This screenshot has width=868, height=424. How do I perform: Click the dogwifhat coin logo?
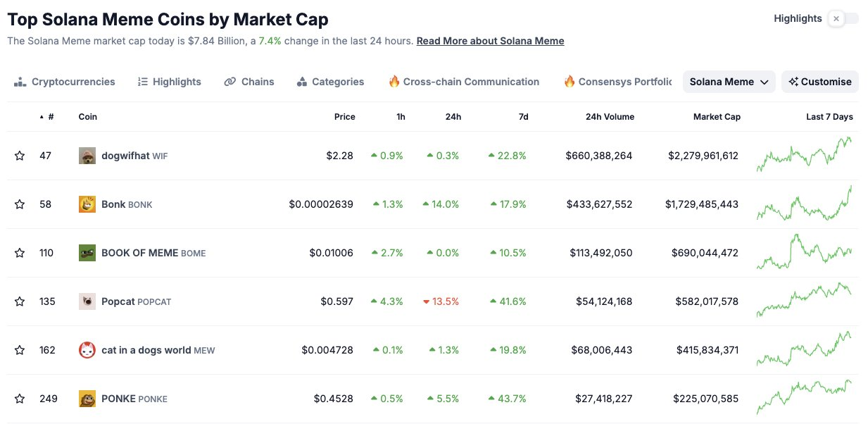(87, 156)
